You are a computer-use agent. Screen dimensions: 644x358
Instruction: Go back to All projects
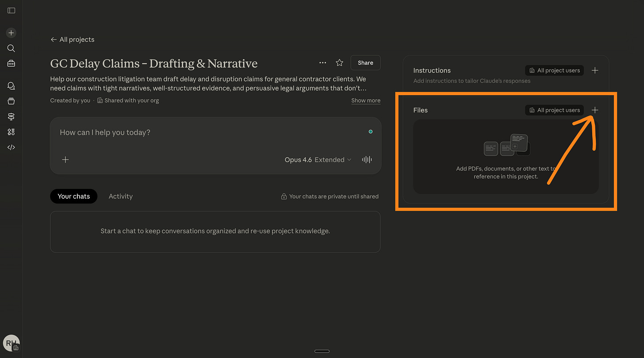(72, 39)
